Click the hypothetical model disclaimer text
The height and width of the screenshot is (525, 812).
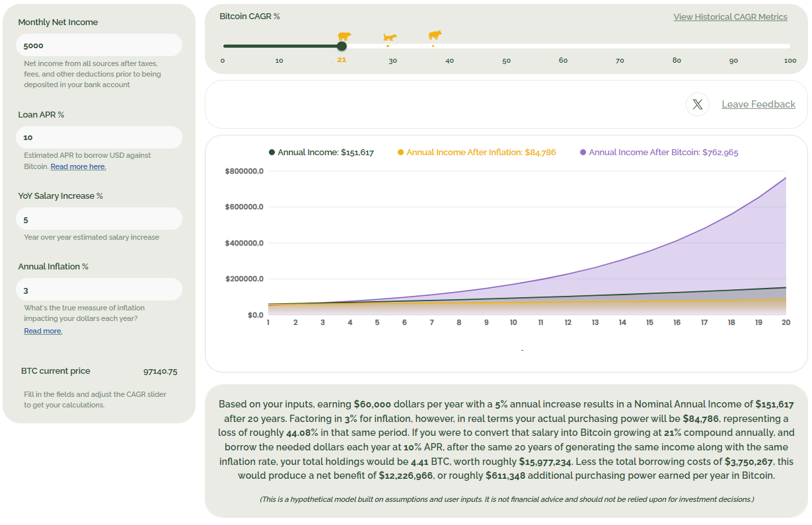pyautogui.click(x=507, y=499)
